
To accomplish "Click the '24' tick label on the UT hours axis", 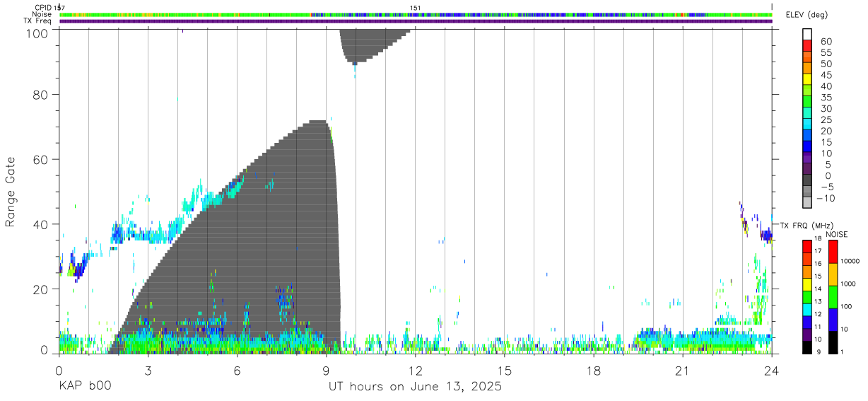I will click(x=771, y=371).
